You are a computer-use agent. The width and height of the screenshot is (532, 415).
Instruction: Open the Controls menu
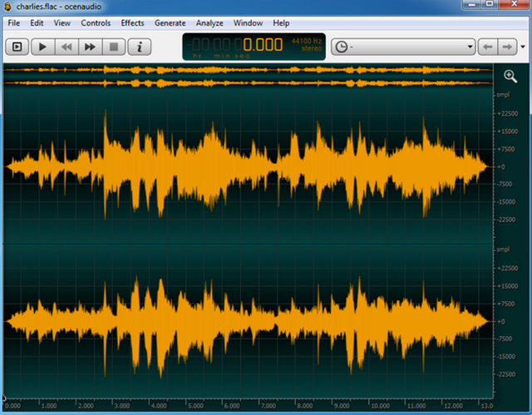point(96,23)
